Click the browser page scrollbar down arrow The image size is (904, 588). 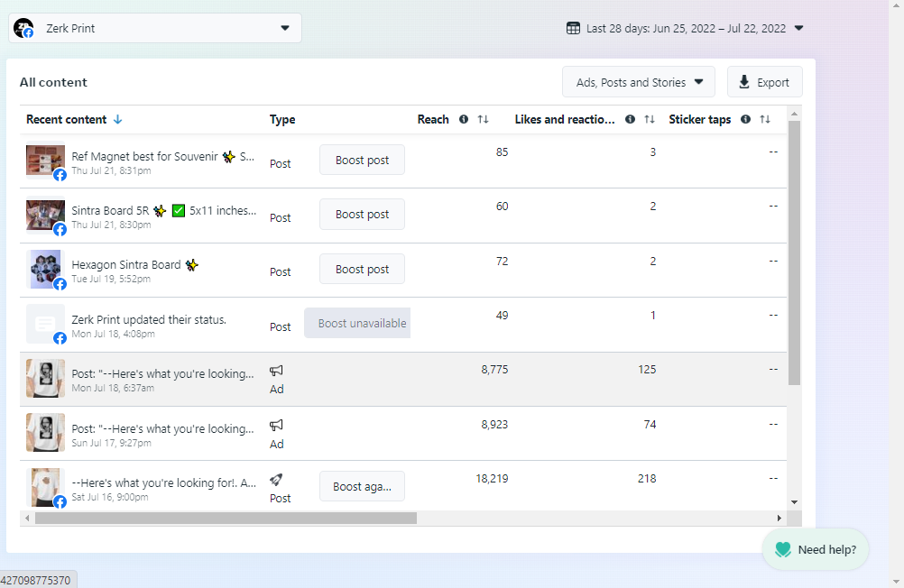click(896, 581)
